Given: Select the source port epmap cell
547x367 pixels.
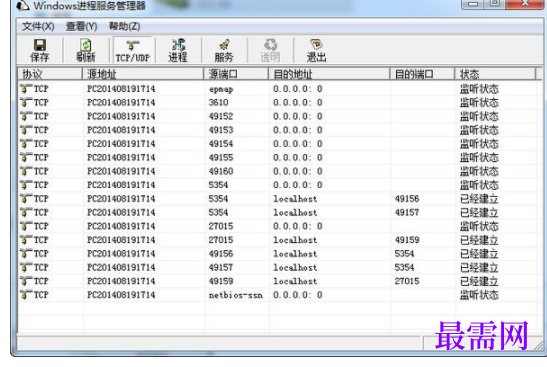Looking at the screenshot, I should (221, 89).
